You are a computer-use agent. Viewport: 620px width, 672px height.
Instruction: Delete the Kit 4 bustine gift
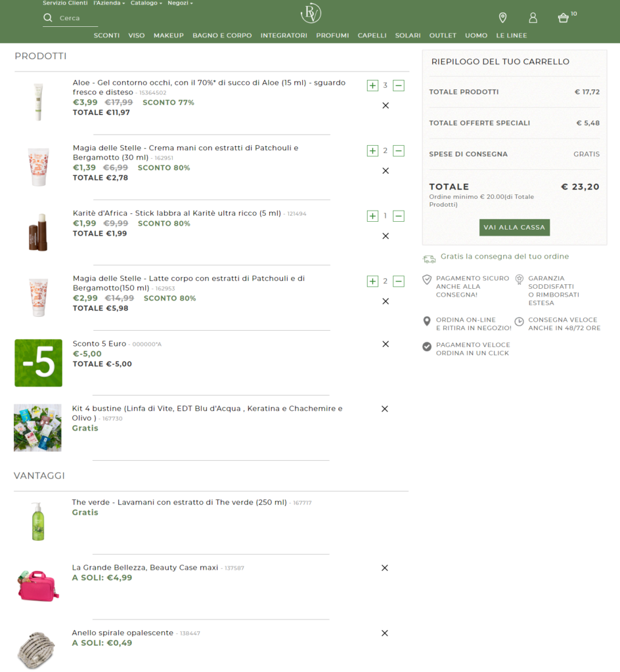385,409
